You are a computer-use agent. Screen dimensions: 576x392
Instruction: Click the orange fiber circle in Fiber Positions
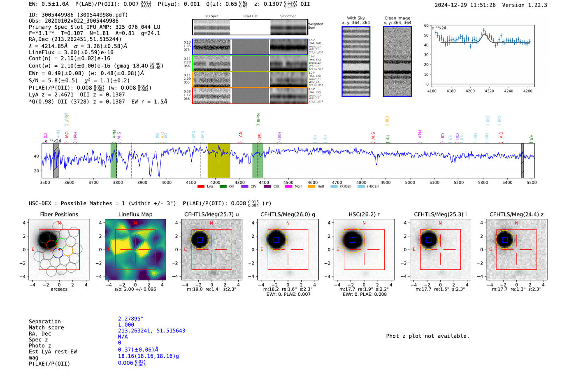pos(67,250)
